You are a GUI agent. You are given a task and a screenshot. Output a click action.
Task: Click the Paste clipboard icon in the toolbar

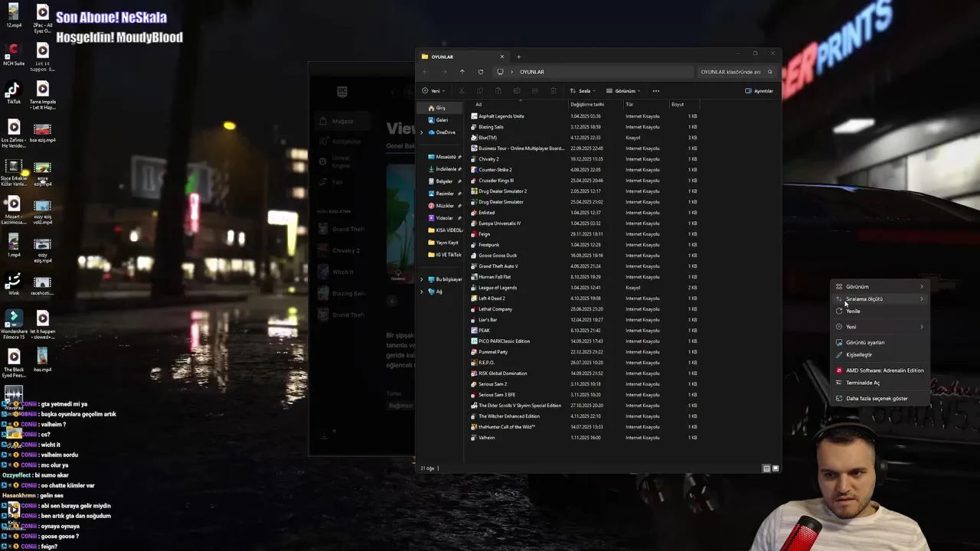(x=498, y=91)
